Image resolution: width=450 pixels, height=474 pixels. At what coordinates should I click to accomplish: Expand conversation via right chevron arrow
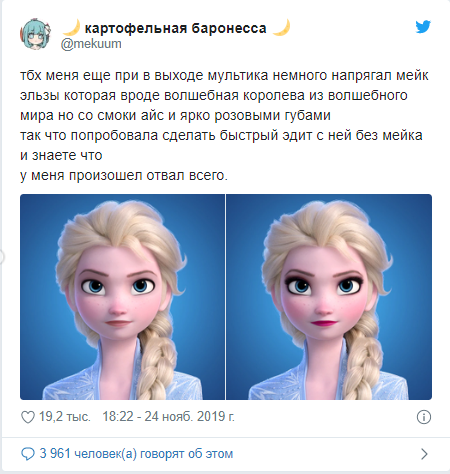tap(424, 454)
